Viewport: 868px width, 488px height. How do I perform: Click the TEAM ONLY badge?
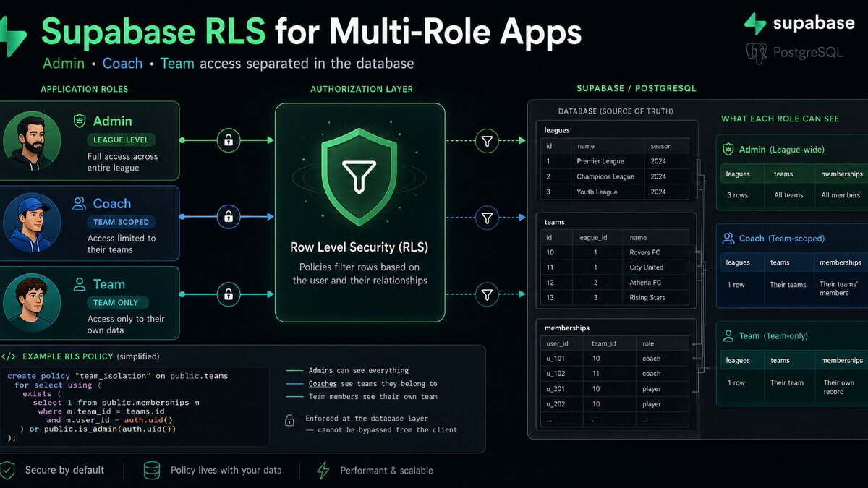point(116,302)
